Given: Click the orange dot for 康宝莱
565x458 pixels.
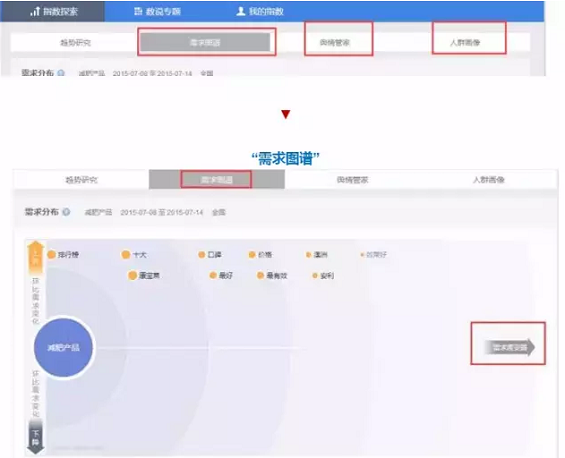Looking at the screenshot, I should [x=133, y=276].
